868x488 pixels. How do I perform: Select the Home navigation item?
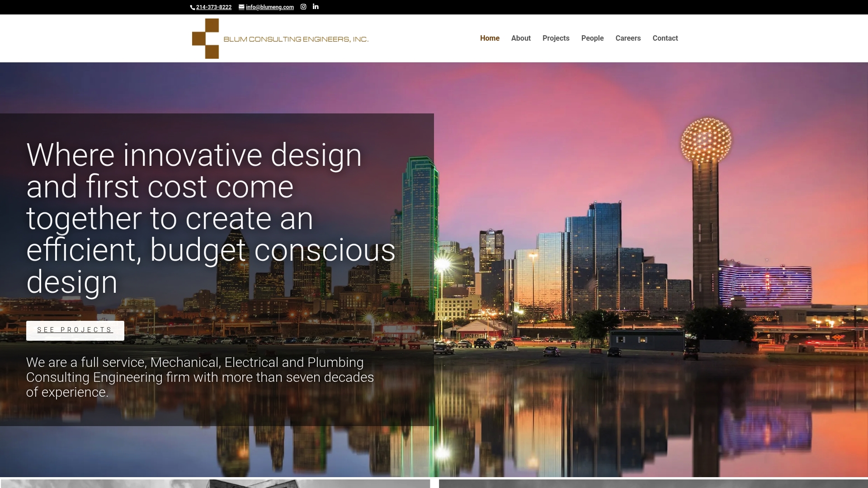point(490,38)
